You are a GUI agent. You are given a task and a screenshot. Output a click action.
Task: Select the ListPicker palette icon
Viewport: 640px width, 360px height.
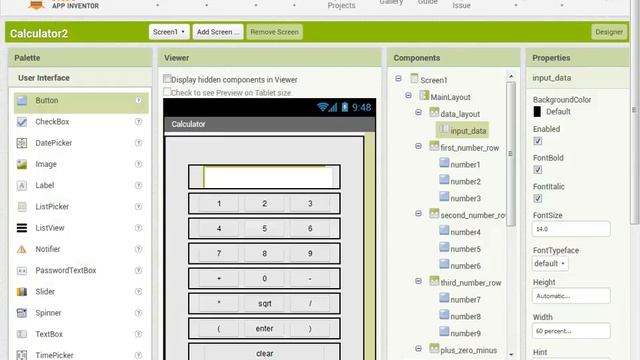[22, 207]
